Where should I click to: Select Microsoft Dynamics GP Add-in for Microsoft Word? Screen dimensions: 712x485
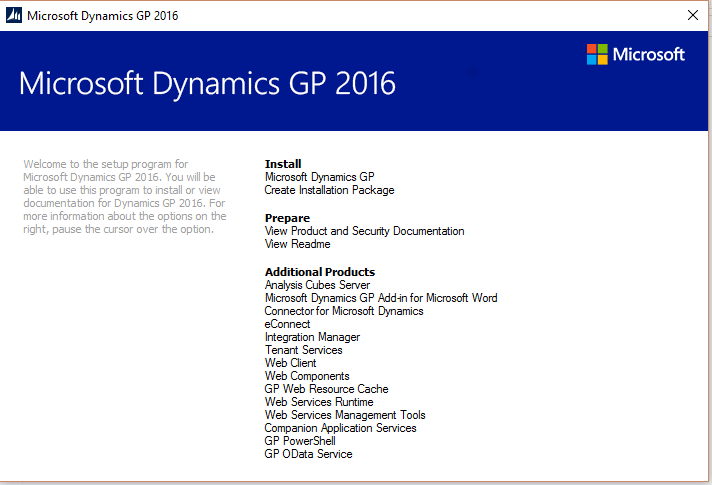click(381, 298)
